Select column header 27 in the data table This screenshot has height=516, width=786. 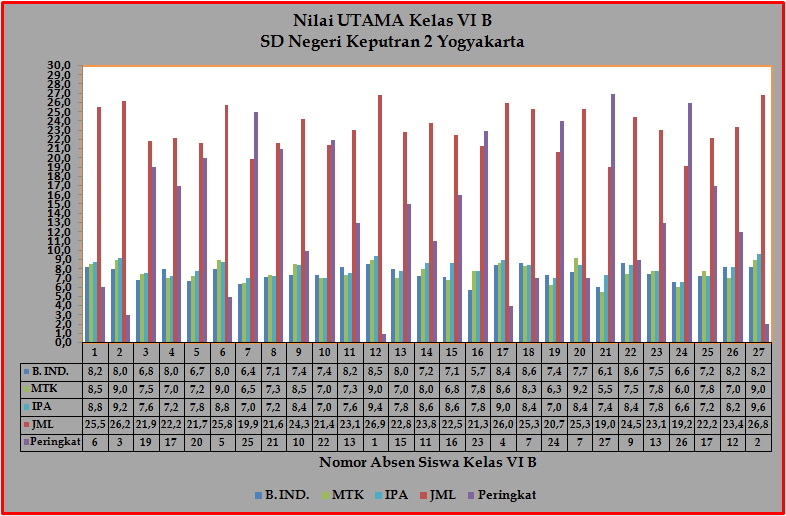click(x=759, y=352)
